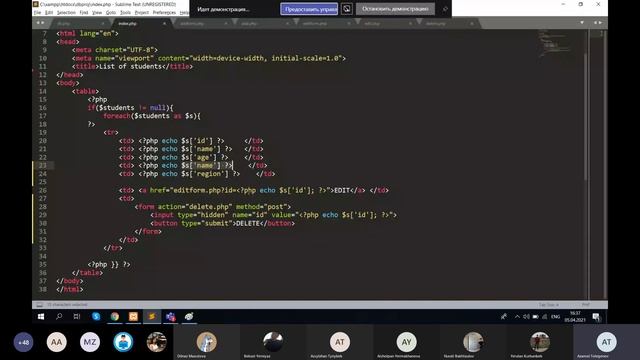This screenshot has height=360, width=640.
Task: Open the last pinned taskbar application
Action: [x=189, y=316]
